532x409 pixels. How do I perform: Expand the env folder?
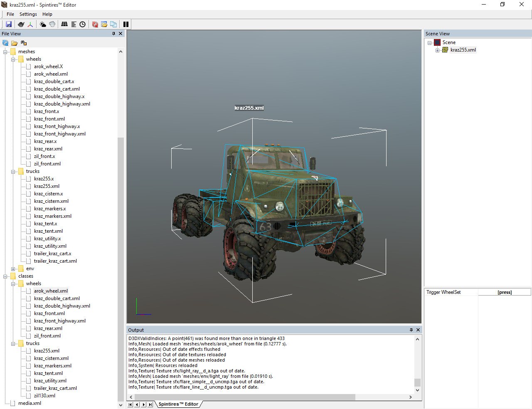13,269
